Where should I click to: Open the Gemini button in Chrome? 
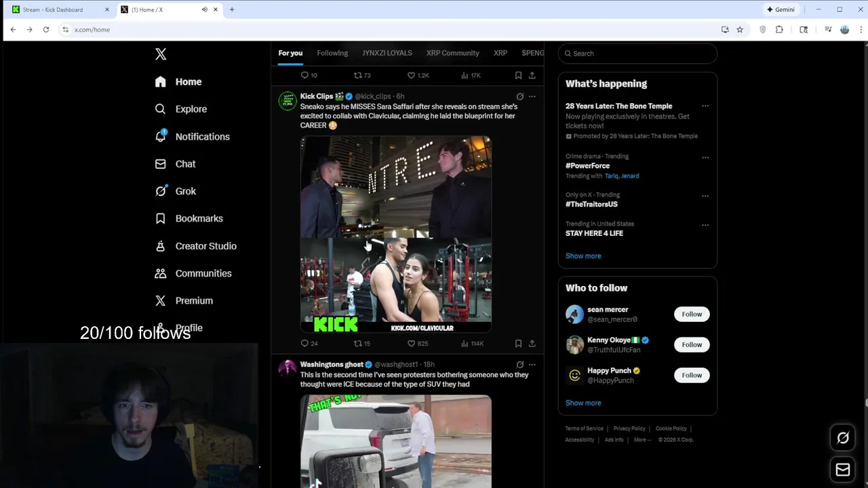781,9
